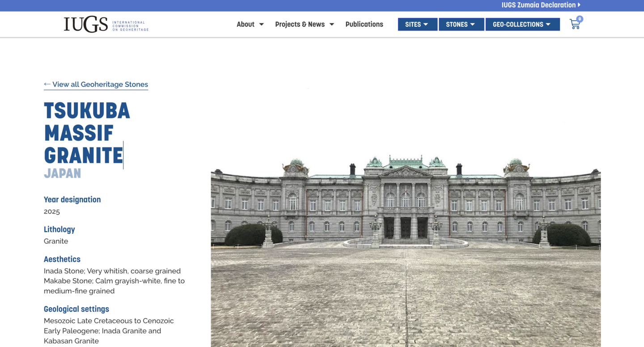The image size is (644, 347).
Task: Click the palace building photo
Action: pyautogui.click(x=406, y=250)
